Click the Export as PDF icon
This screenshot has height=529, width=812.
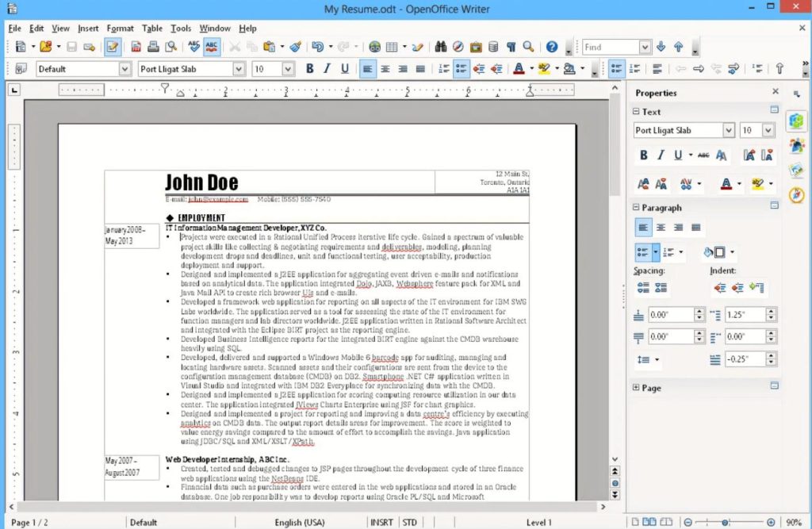[x=136, y=47]
